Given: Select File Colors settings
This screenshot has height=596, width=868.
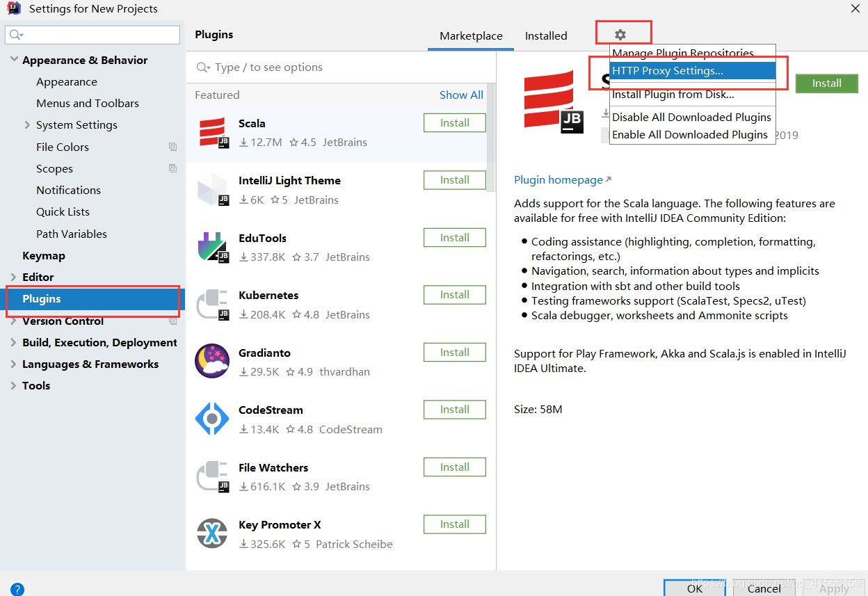Looking at the screenshot, I should [x=63, y=147].
